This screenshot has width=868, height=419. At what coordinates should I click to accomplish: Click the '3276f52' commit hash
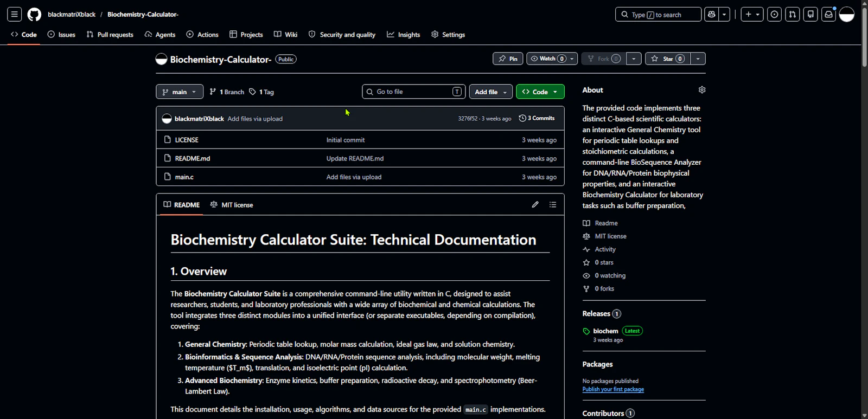click(468, 119)
